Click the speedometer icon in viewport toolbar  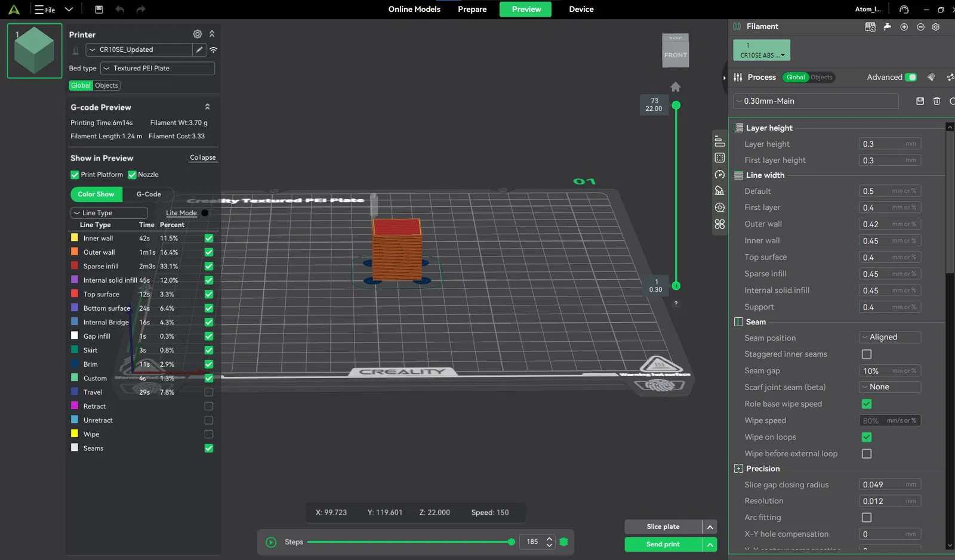pyautogui.click(x=720, y=175)
